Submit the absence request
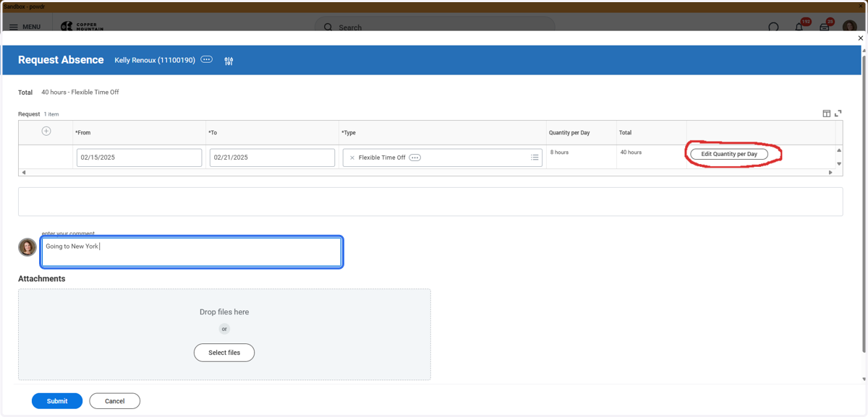The height and width of the screenshot is (417, 868). [x=57, y=401]
